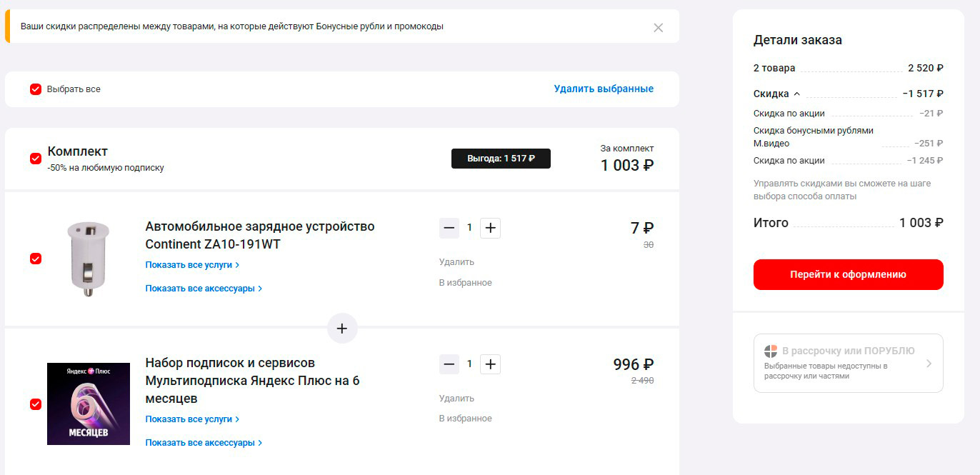This screenshot has width=980, height=475.
Task: Expand Показать все аксессуары for car charger
Action: [x=204, y=289]
